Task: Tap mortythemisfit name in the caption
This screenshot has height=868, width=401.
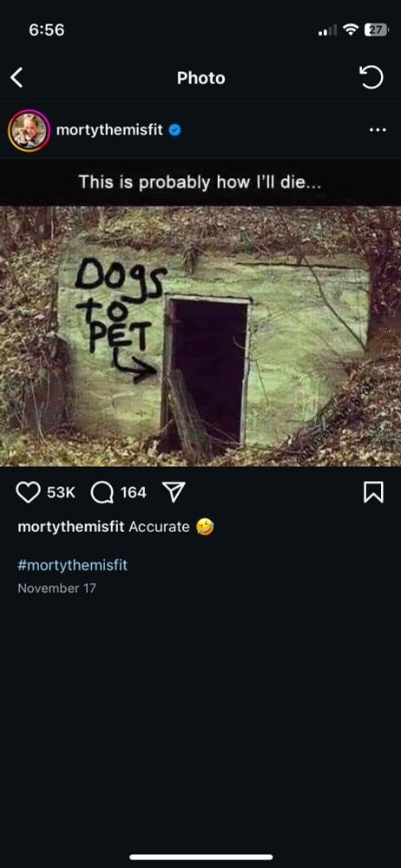Action: (71, 527)
